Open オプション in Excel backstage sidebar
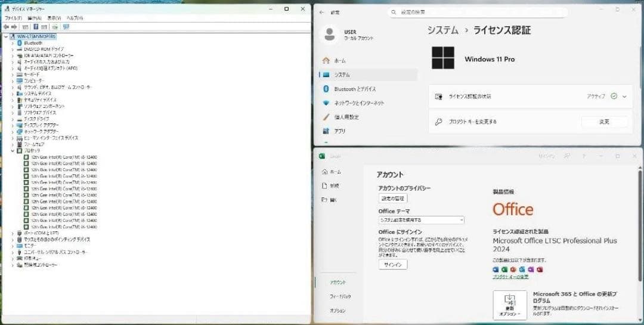The height and width of the screenshot is (325, 644). click(x=339, y=311)
